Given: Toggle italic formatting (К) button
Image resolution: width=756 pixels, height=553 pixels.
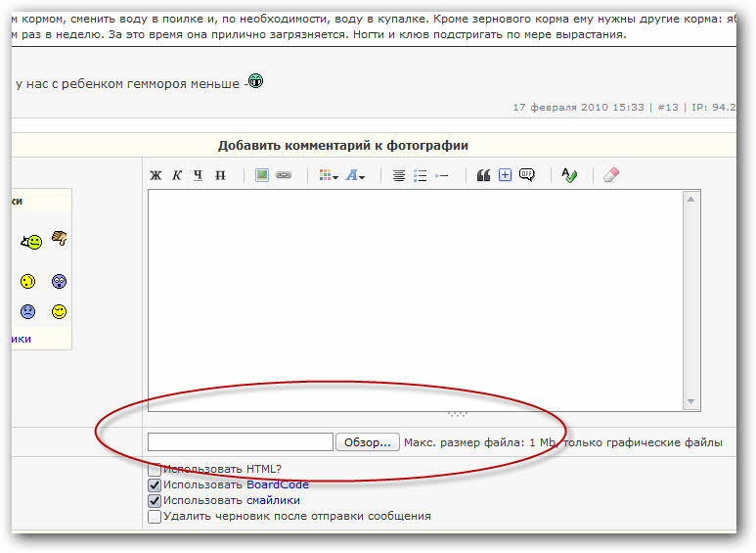Looking at the screenshot, I should tap(177, 175).
